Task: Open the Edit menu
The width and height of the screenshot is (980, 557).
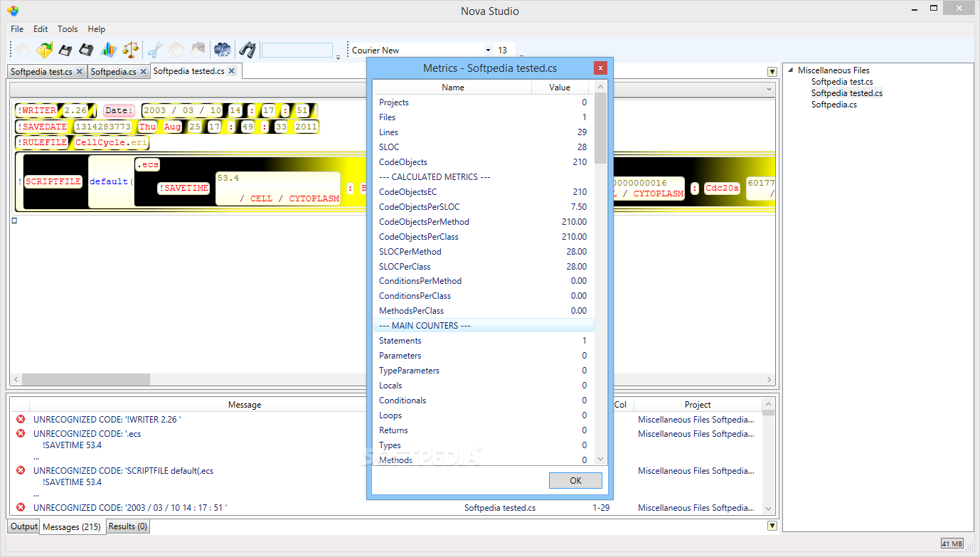Action: pos(41,29)
